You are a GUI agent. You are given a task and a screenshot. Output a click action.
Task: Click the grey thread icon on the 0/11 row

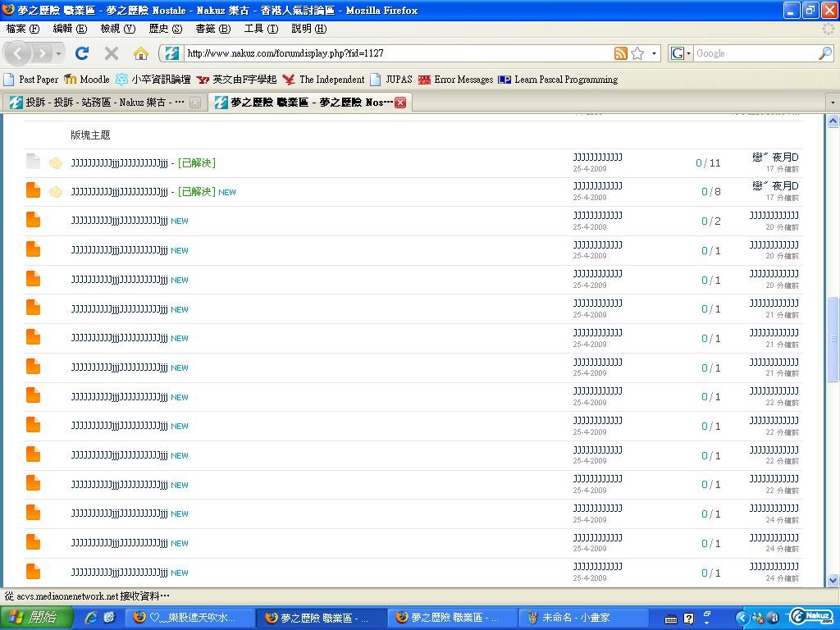[33, 162]
